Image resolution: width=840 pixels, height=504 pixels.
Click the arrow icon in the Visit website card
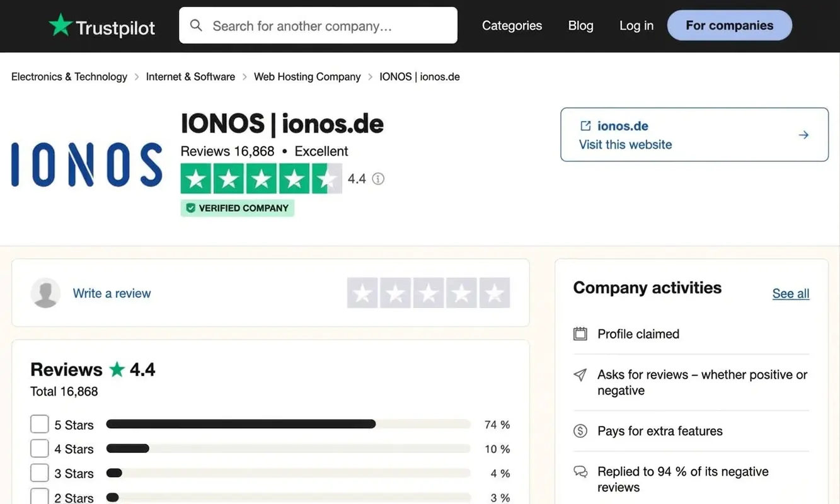(803, 134)
